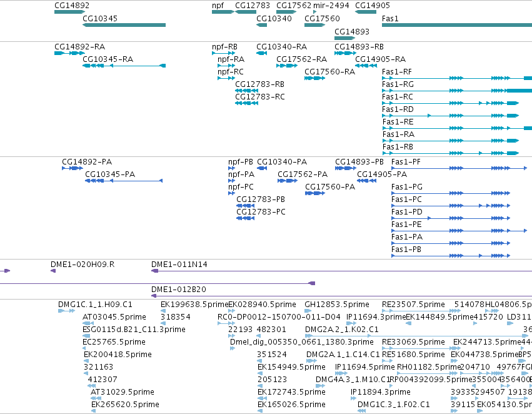
Task: Click transcript CG10340-RA
Action: click(281, 46)
